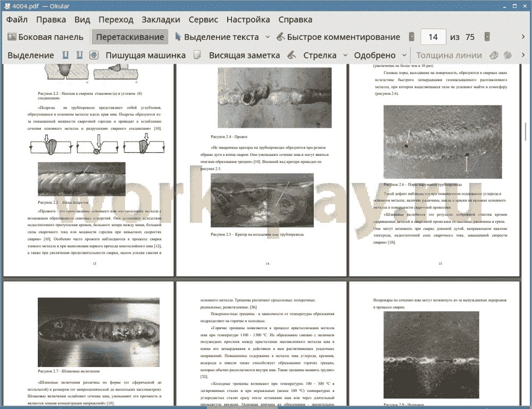Toggle Быстрое комментирование toolbar
Viewport: 532px width, 409px height.
338,37
